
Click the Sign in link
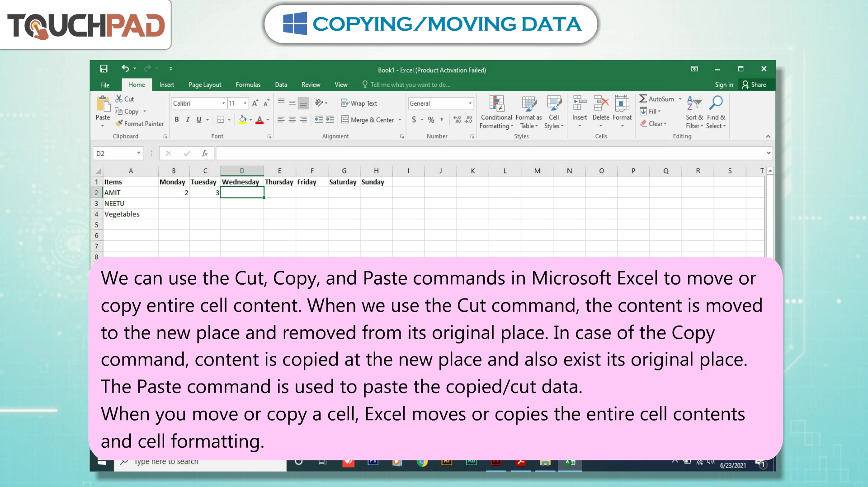pyautogui.click(x=724, y=84)
